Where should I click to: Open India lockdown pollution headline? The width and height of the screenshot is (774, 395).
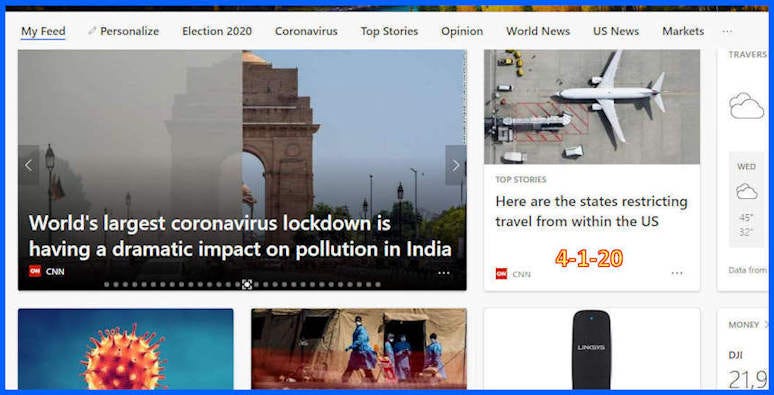(x=240, y=237)
